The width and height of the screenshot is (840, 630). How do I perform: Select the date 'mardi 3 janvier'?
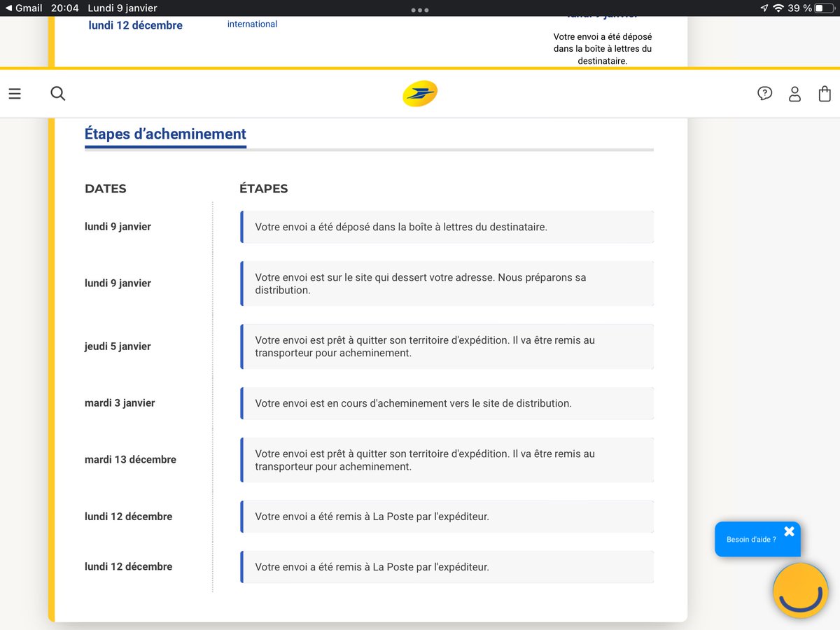click(x=120, y=402)
